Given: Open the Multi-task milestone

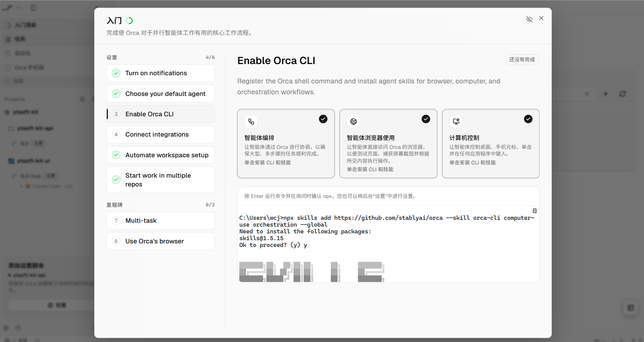Looking at the screenshot, I should pos(161,221).
